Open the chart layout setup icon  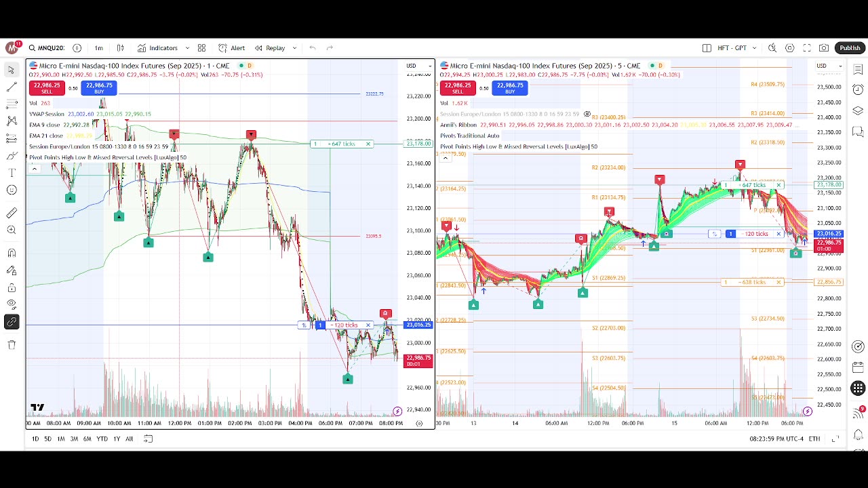point(707,48)
